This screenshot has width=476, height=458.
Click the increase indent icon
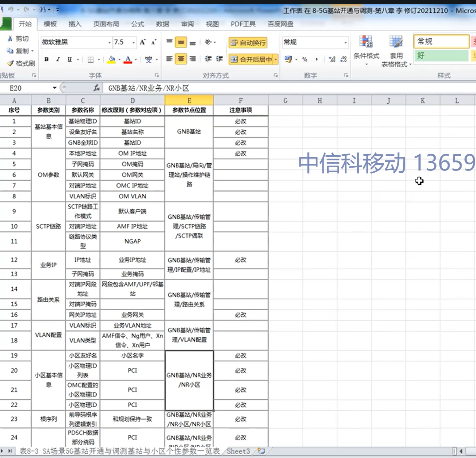(219, 59)
